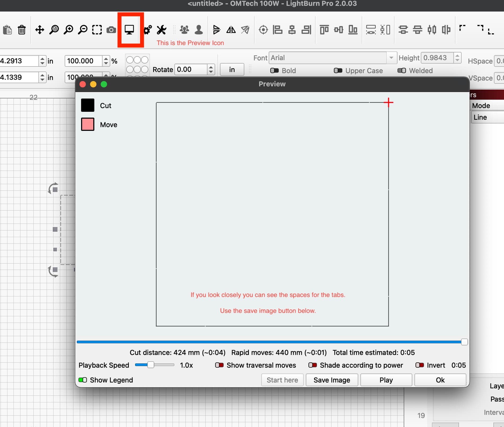The image size is (504, 427).
Task: Enable Show traversal moves toggle
Action: [x=219, y=365]
